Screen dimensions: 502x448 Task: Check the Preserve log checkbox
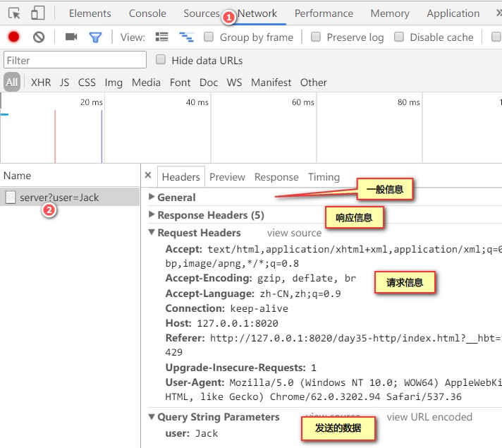pos(316,37)
